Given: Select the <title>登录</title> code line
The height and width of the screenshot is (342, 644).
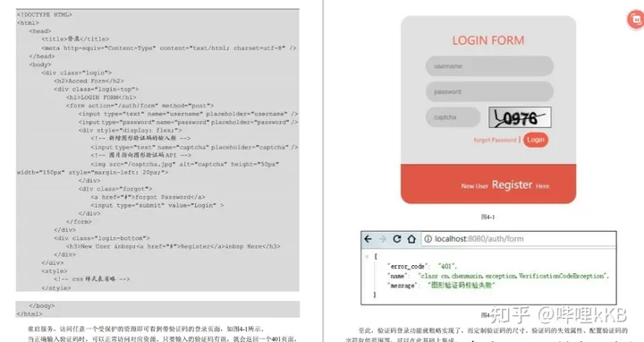Looking at the screenshot, I should click(75, 39).
